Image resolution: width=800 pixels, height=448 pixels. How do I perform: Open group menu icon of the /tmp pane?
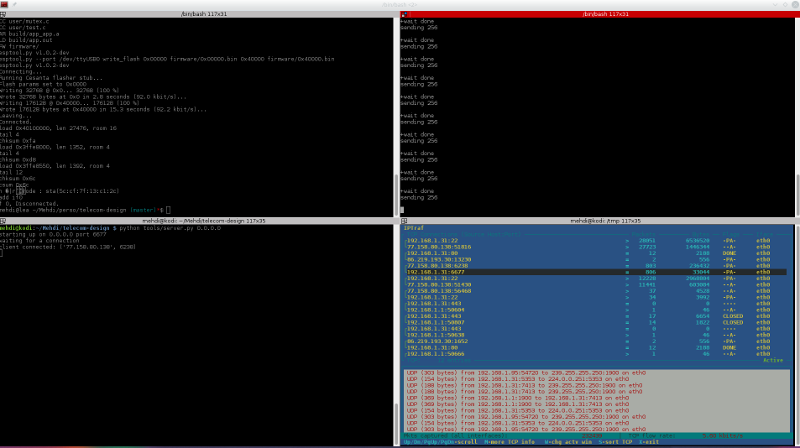tap(404, 221)
